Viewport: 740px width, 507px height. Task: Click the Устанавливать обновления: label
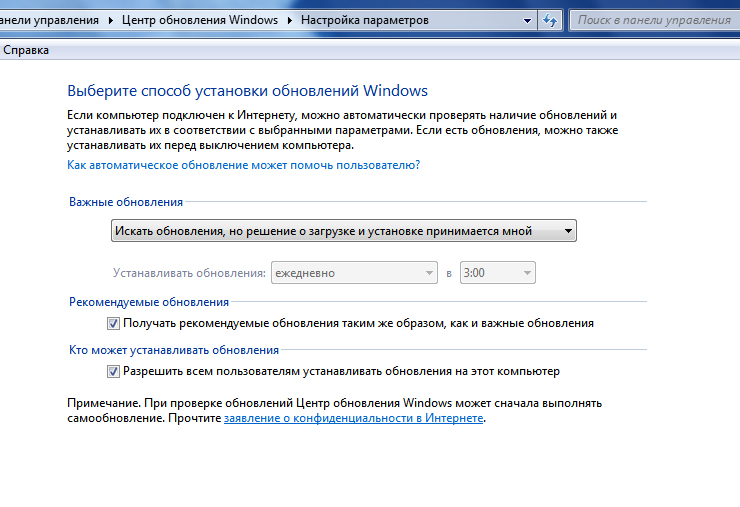point(189,273)
